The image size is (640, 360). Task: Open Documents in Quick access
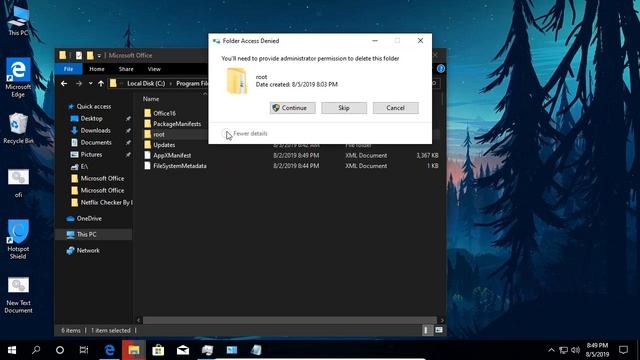point(96,142)
